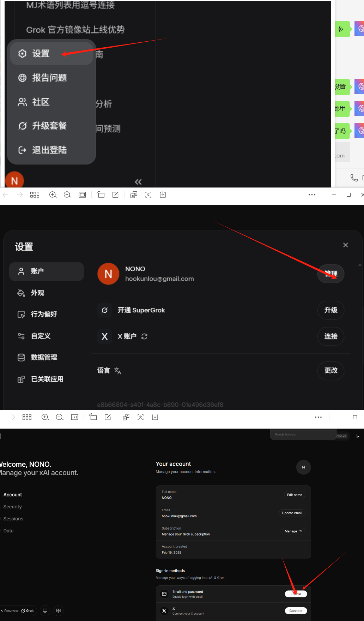The image size is (364, 621).
Task: Select 报告问题 menu entry
Action: point(49,78)
